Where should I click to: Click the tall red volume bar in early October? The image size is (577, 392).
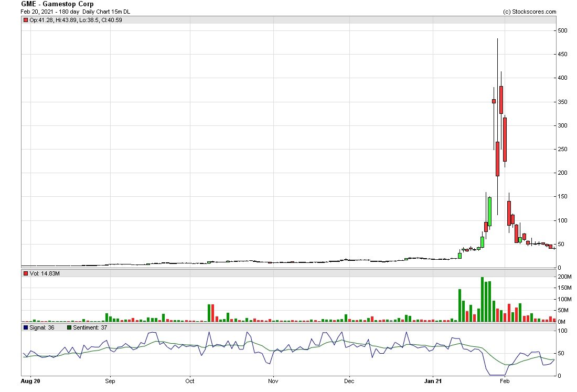click(212, 313)
